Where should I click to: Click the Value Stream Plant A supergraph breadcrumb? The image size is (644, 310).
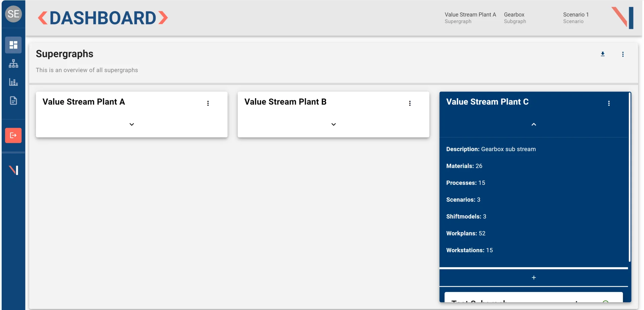470,18
